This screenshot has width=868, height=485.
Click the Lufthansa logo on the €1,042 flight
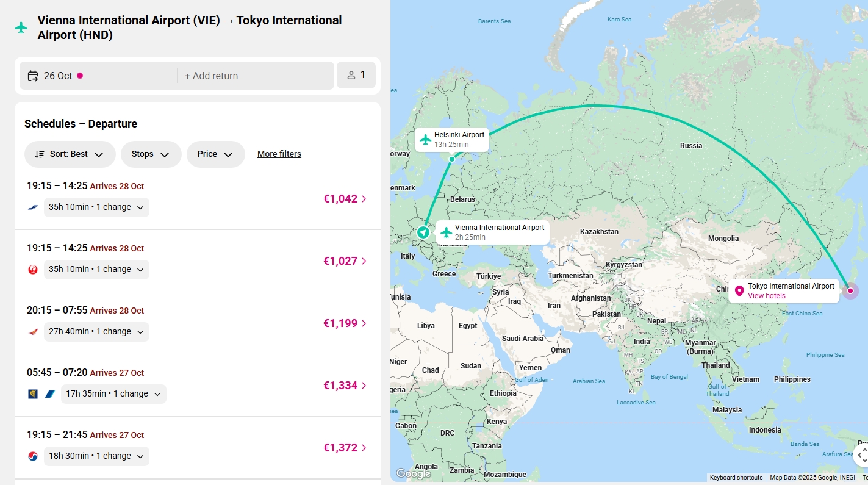tap(34, 207)
